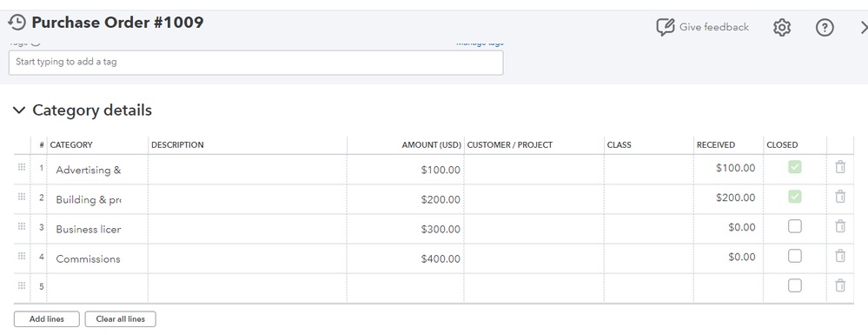Screen dimensions: 868x335
Task: Toggle the Closed checkbox for Advertising line
Action: pos(794,167)
